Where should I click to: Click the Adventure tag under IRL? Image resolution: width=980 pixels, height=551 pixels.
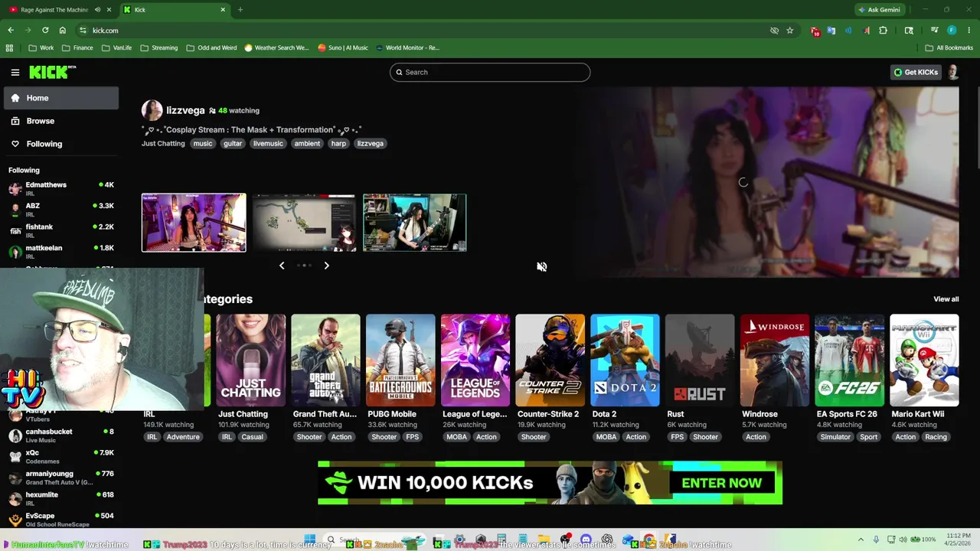(183, 437)
